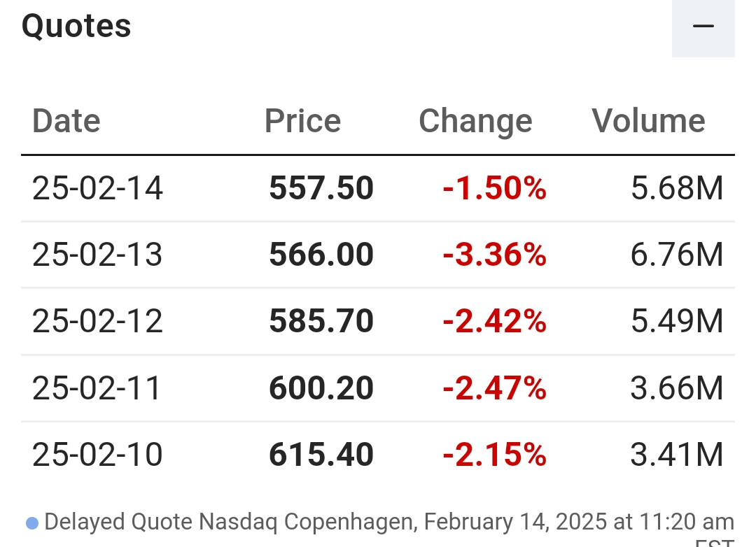The height and width of the screenshot is (547, 756).
Task: Click the -3.36% change value
Action: (494, 255)
